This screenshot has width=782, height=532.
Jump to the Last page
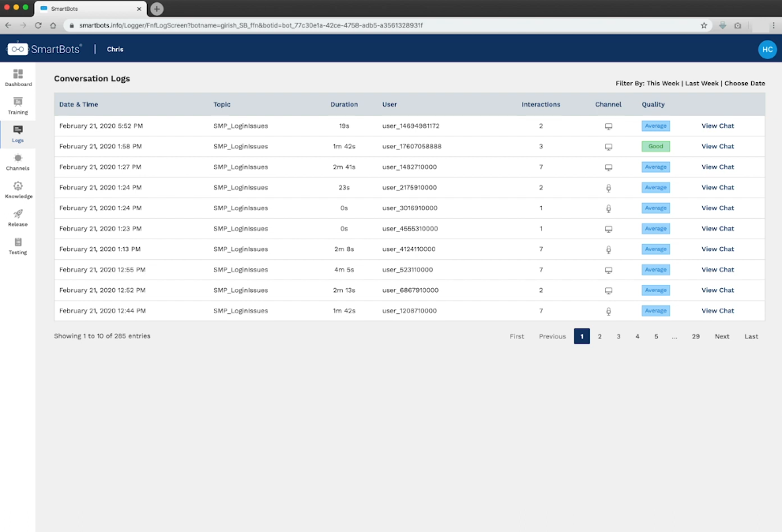click(x=750, y=336)
